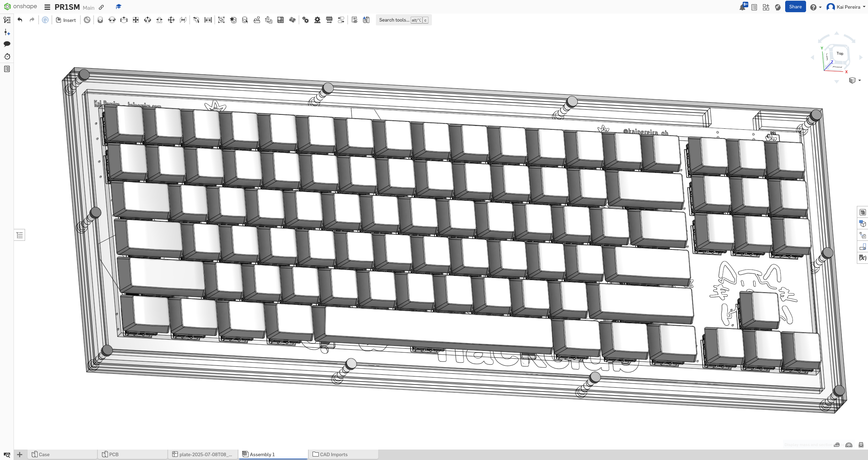Open the view cube display options dropdown
The image size is (868, 460).
click(855, 80)
